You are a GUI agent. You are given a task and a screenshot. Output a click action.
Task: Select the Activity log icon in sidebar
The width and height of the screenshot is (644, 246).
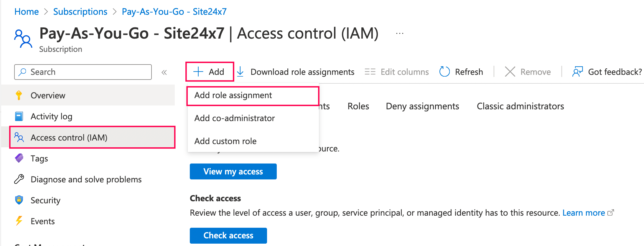coord(19,116)
